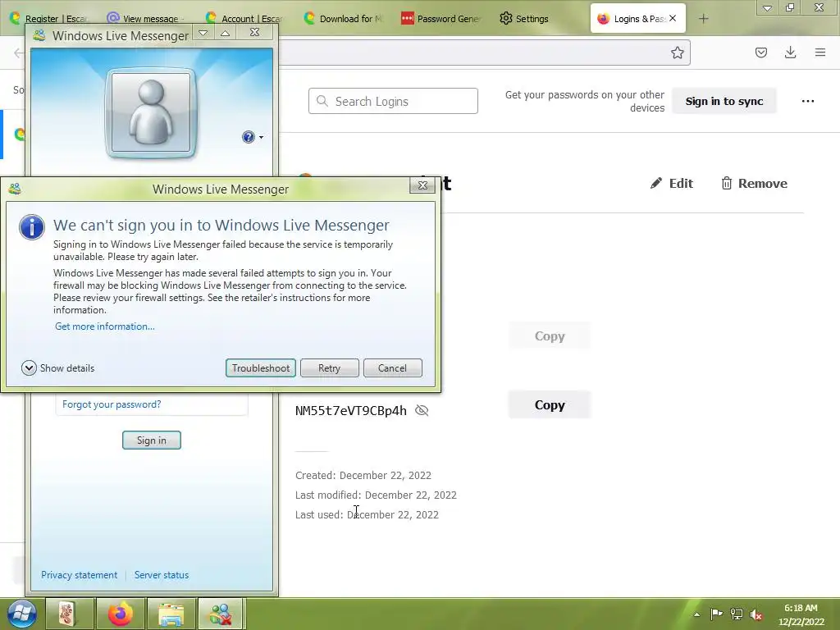
Task: Expand Show details in the error dialog
Action: (x=58, y=368)
